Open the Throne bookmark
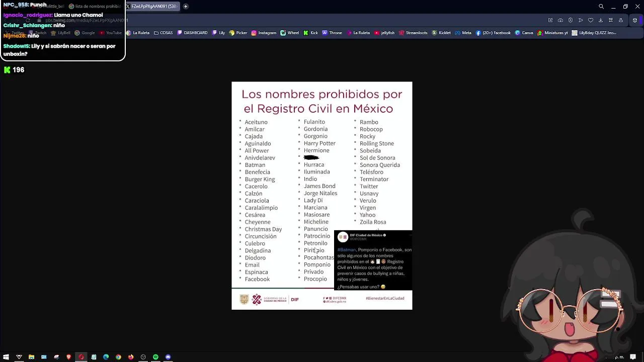644x362 pixels. click(332, 33)
